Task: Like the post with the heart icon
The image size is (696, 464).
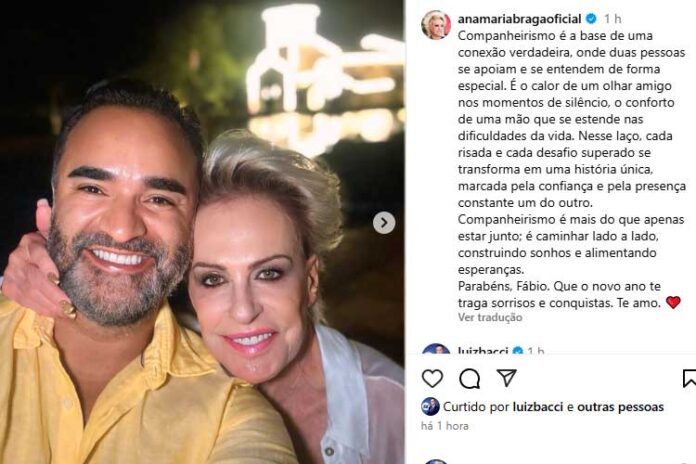Action: (432, 378)
